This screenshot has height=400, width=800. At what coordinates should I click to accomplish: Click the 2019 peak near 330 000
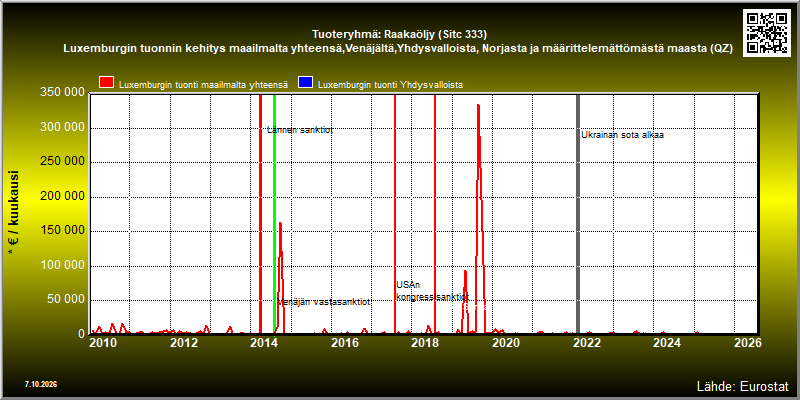(x=478, y=106)
